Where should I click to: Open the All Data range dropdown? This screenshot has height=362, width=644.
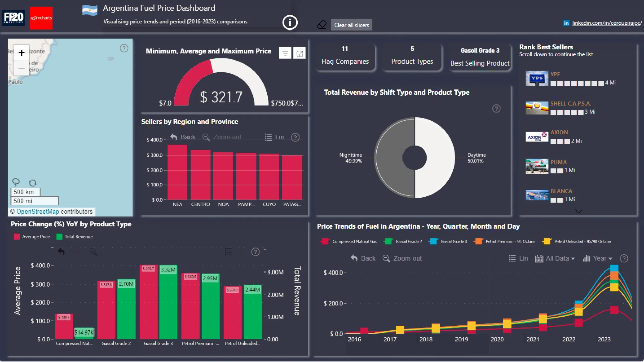[x=555, y=258]
